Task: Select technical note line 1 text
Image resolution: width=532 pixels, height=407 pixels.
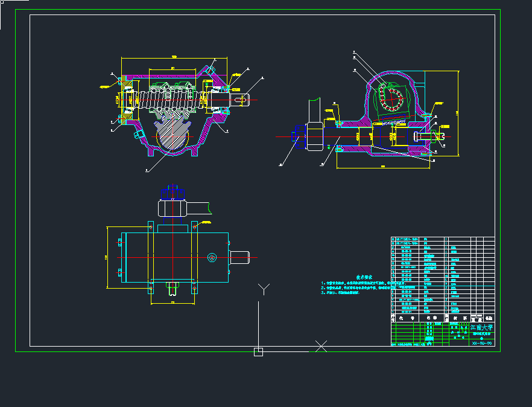Action: [x=362, y=284]
